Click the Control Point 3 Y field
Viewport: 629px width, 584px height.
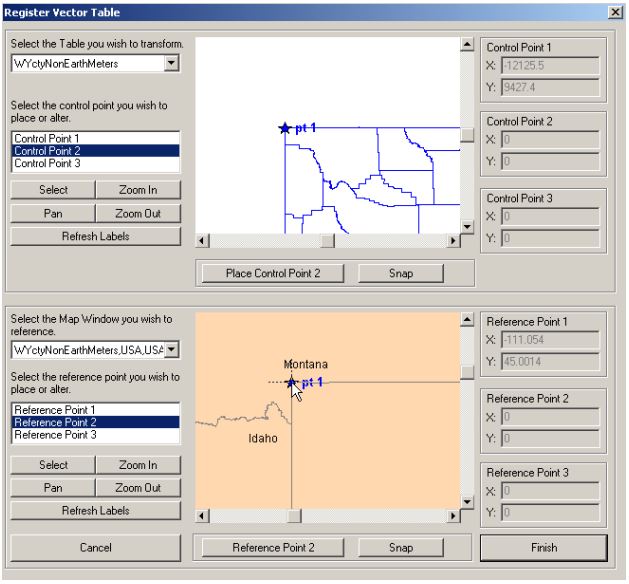click(550, 238)
